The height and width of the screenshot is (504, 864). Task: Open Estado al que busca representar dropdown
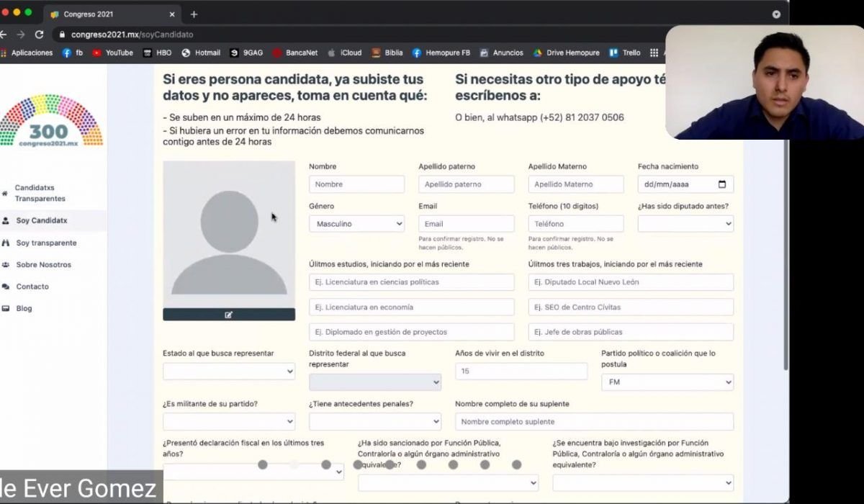coord(228,372)
